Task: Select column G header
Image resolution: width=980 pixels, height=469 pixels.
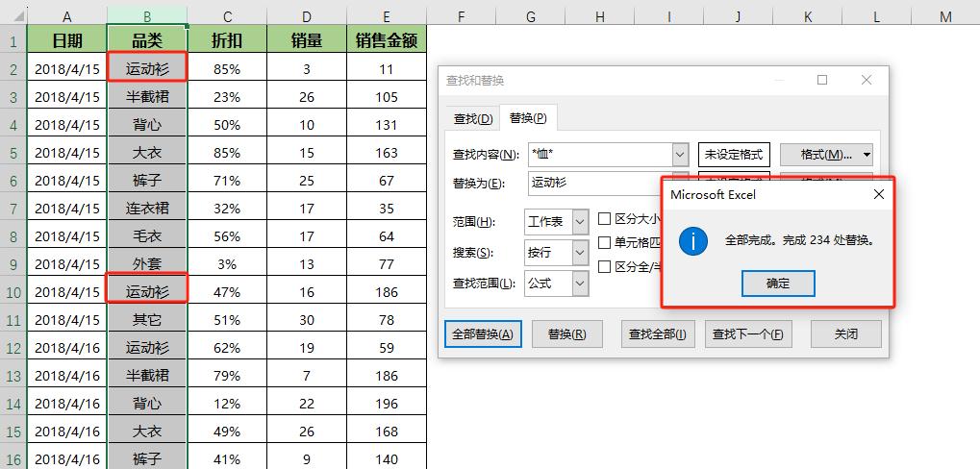Action: [x=531, y=16]
